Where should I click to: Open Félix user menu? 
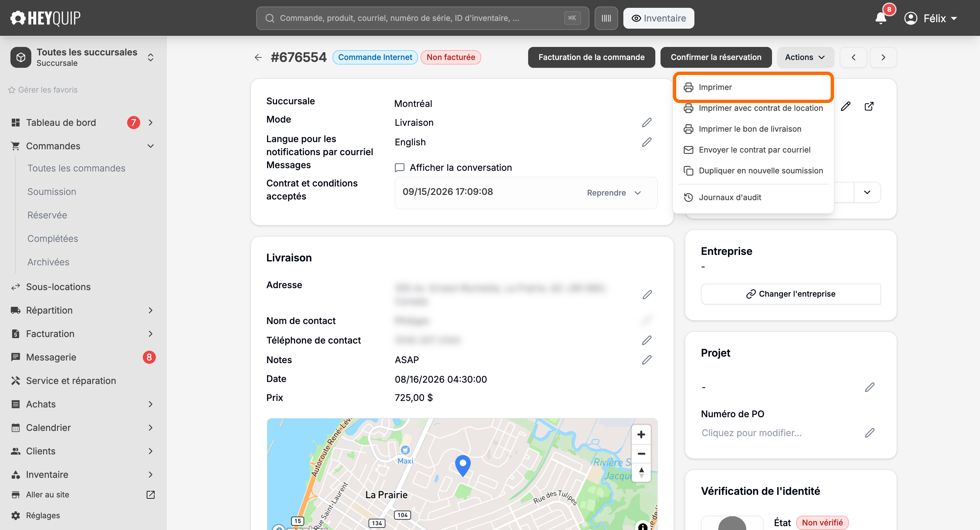click(930, 18)
